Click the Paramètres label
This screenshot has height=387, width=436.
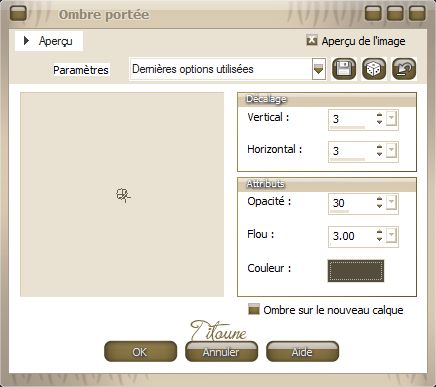(x=81, y=70)
